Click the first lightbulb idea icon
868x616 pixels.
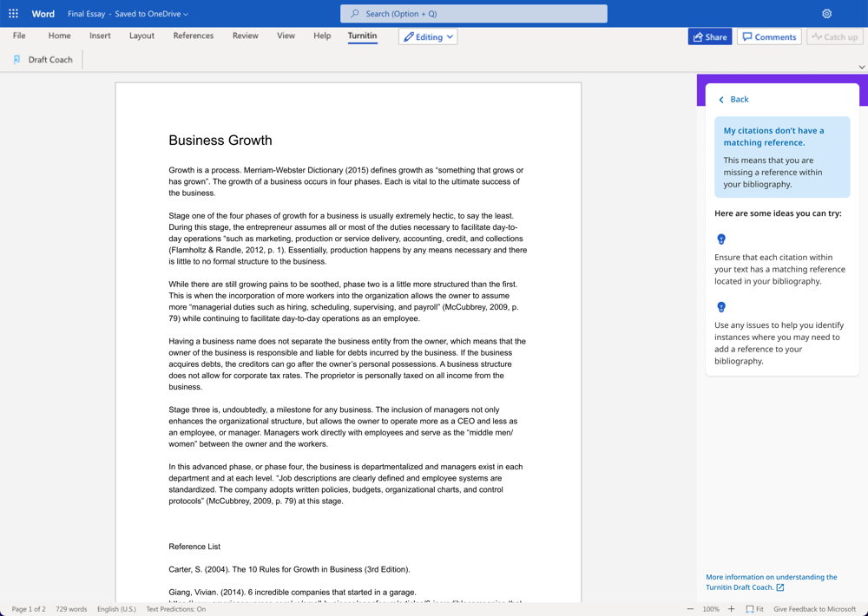(x=720, y=239)
